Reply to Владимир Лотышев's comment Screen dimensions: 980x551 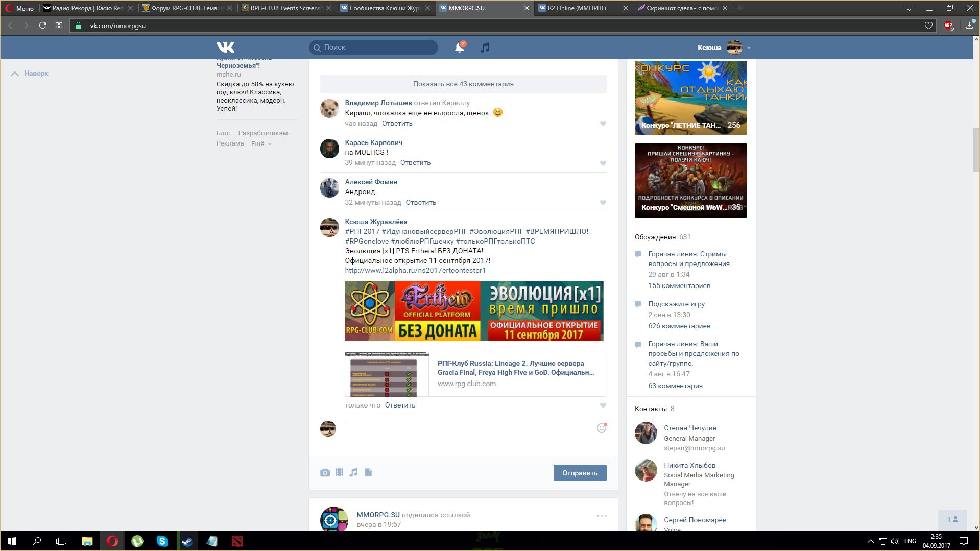(x=397, y=123)
